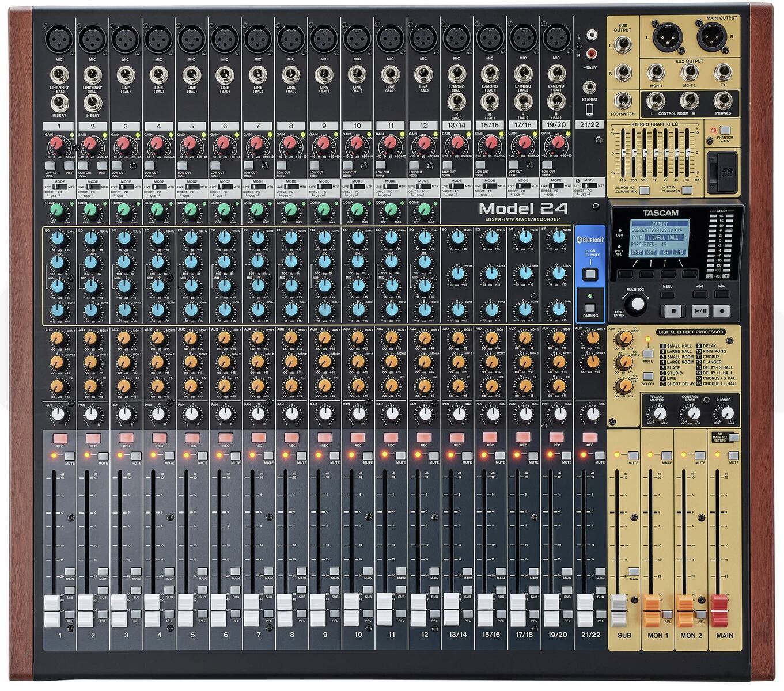
Task: Mute the MON 1 bus
Action: [x=667, y=456]
